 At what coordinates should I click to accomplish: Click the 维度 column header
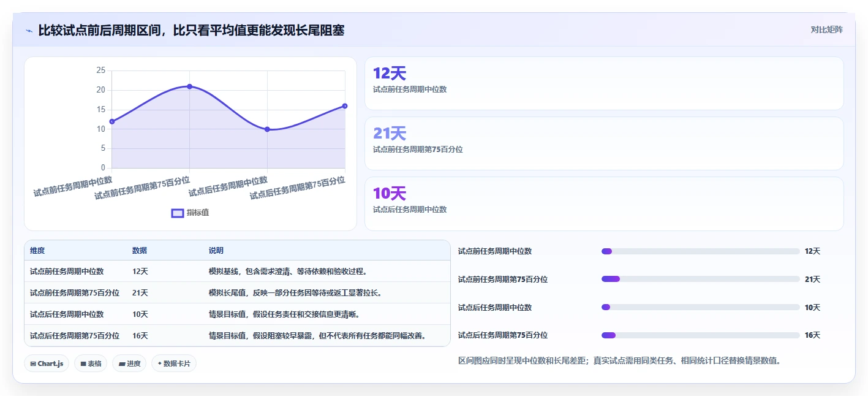[37, 251]
